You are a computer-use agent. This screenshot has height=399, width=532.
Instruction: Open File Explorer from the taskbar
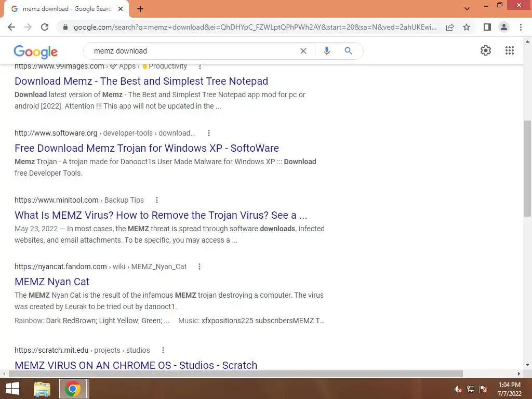[x=42, y=389]
